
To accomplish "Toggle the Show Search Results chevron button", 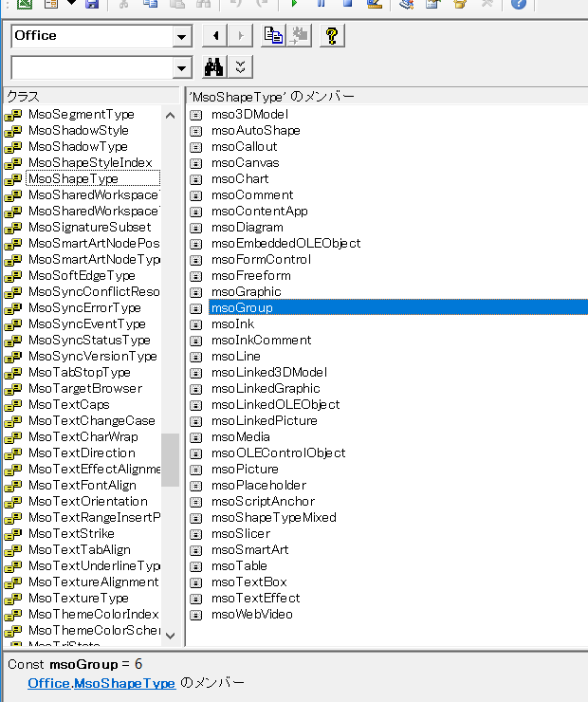I will [x=240, y=67].
